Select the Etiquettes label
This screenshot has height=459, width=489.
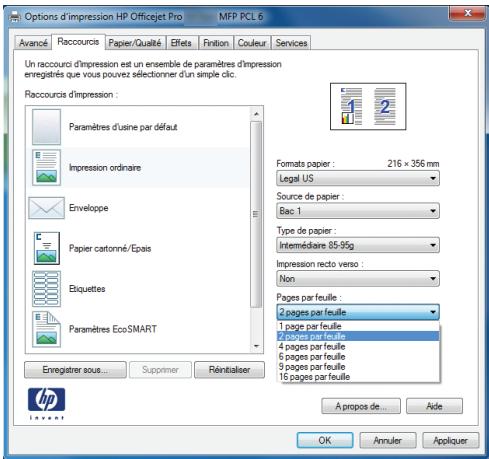pyautogui.click(x=87, y=289)
